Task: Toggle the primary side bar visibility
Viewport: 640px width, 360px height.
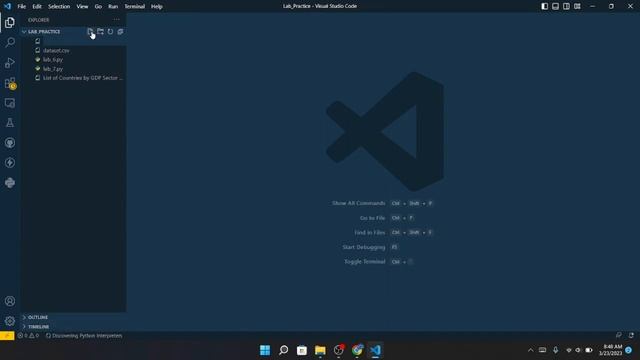Action: tap(544, 6)
